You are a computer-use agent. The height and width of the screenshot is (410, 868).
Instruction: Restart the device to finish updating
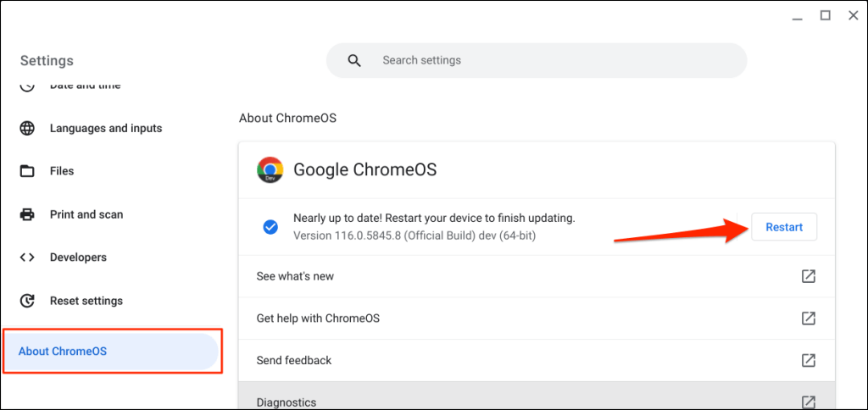point(784,227)
